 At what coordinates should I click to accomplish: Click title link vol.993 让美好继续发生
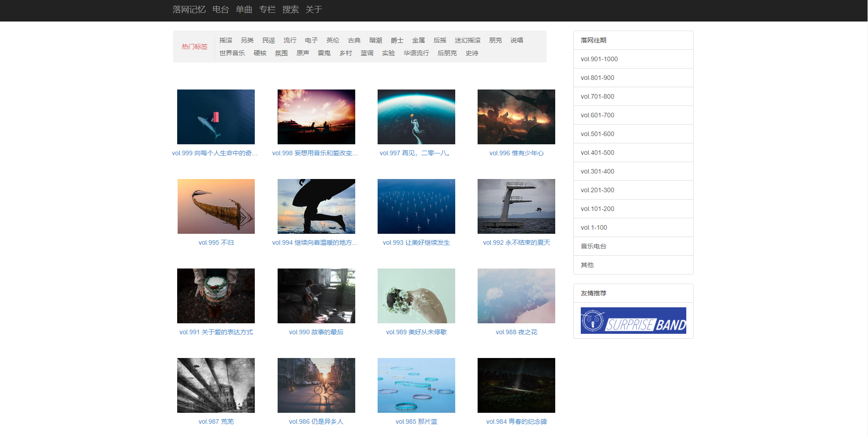416,242
